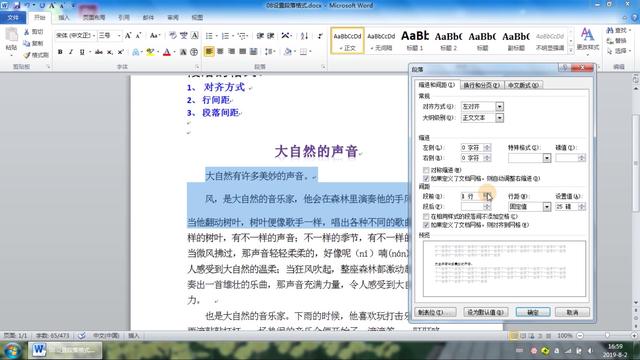The width and height of the screenshot is (640, 360).
Task: Switch to the 中文版式 dialog tab
Action: click(x=523, y=85)
